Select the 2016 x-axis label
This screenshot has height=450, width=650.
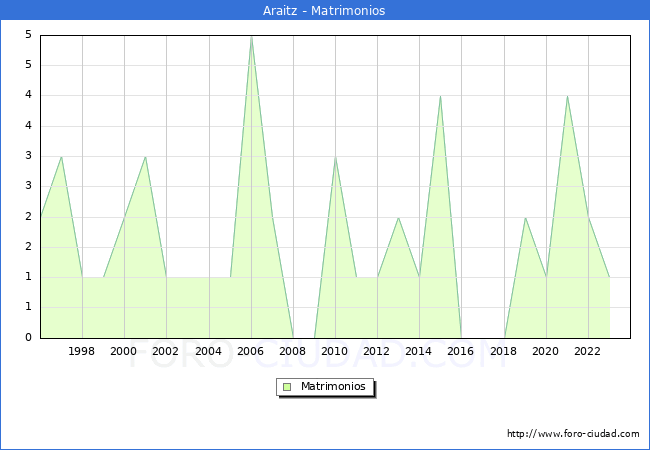click(x=462, y=351)
